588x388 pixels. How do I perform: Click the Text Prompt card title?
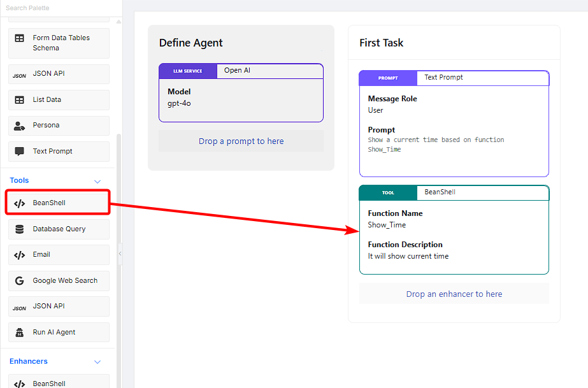coord(443,77)
